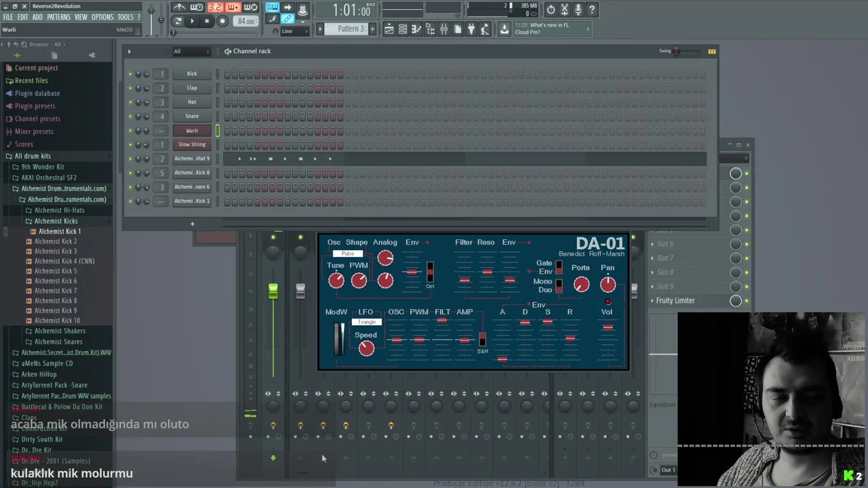This screenshot has width=868, height=488.
Task: Flip the Mono/Duo switch in DA-01
Action: 559,286
